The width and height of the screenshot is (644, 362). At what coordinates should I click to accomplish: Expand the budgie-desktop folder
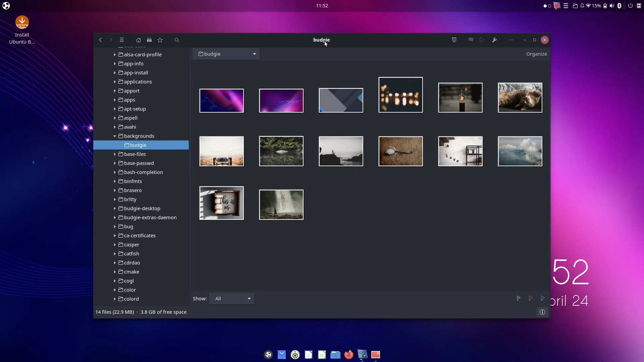click(x=115, y=208)
